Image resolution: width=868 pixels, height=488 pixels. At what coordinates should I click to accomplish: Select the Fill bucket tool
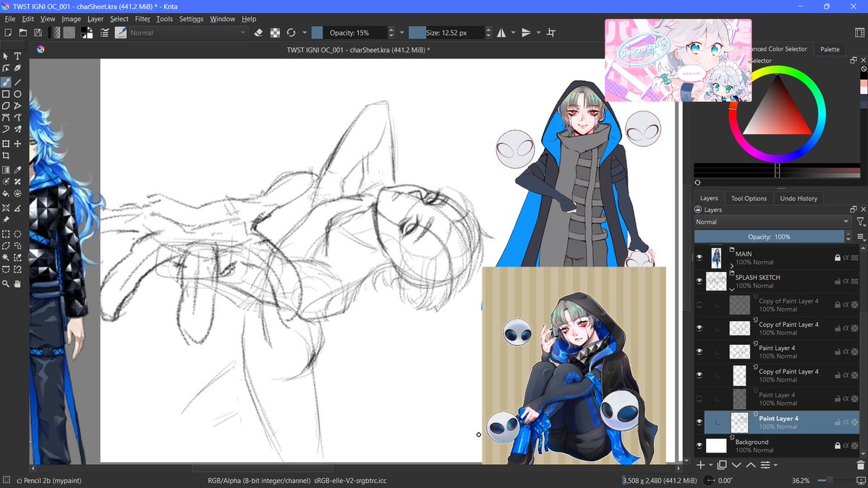pos(6,194)
